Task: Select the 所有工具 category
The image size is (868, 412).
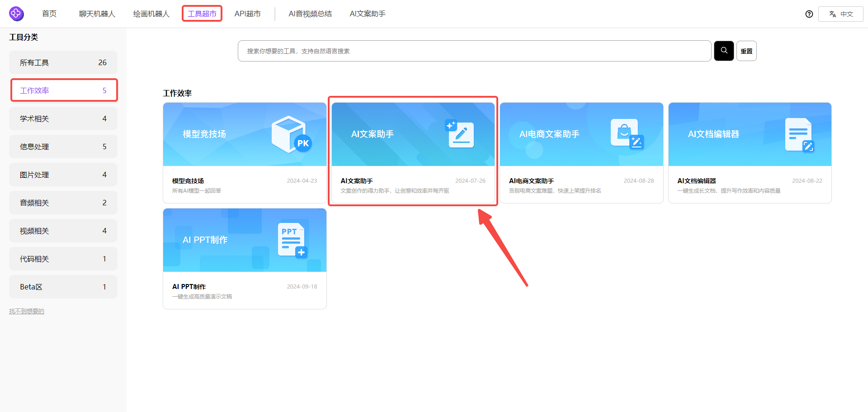Action: [63, 62]
